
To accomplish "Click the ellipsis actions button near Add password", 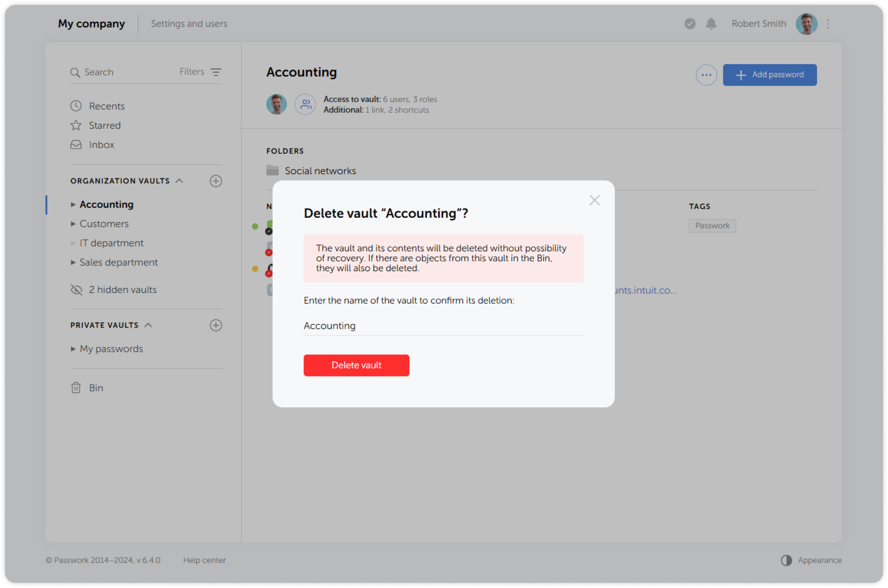I will point(706,75).
